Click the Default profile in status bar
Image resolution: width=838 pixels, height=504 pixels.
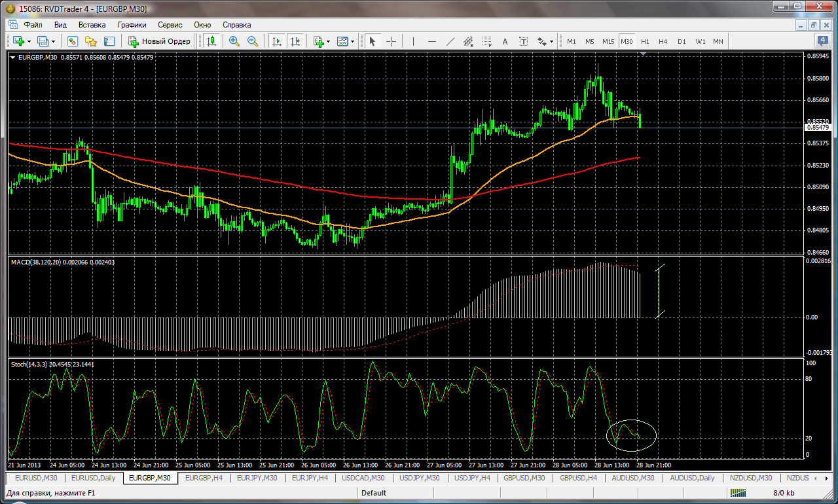(374, 493)
